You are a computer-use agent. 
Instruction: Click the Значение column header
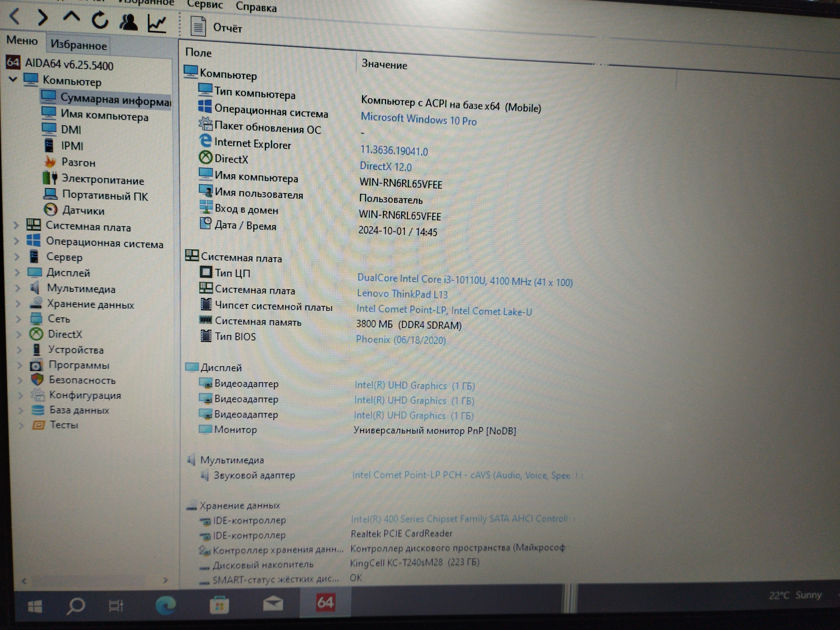click(x=384, y=65)
